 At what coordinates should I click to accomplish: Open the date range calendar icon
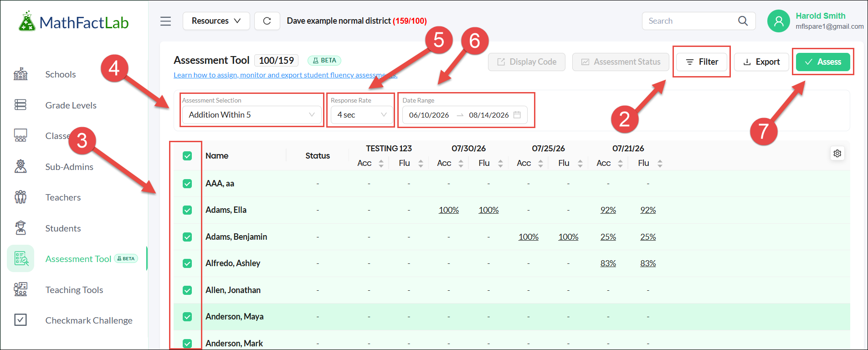(517, 115)
